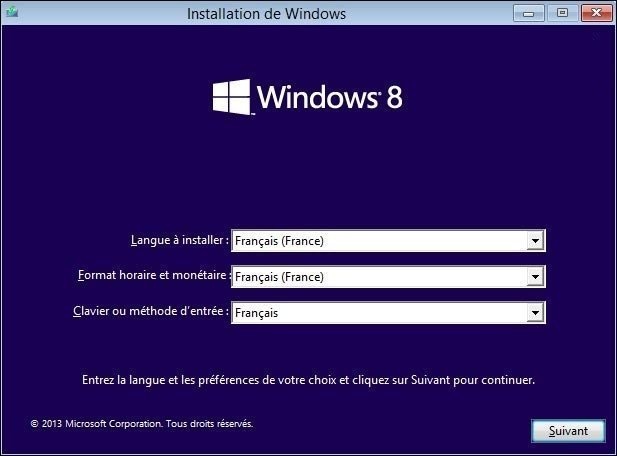617x456 pixels.
Task: Click the Langue à installer label
Action: point(180,240)
